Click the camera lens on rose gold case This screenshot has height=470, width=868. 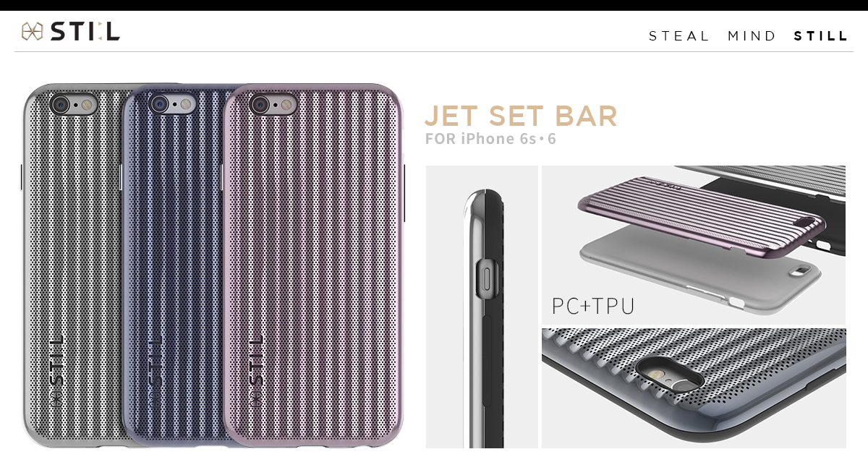point(261,104)
